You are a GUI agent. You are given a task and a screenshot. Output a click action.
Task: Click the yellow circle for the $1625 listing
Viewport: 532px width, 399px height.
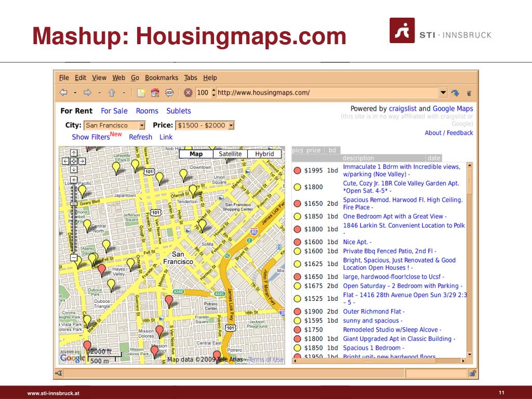click(297, 264)
